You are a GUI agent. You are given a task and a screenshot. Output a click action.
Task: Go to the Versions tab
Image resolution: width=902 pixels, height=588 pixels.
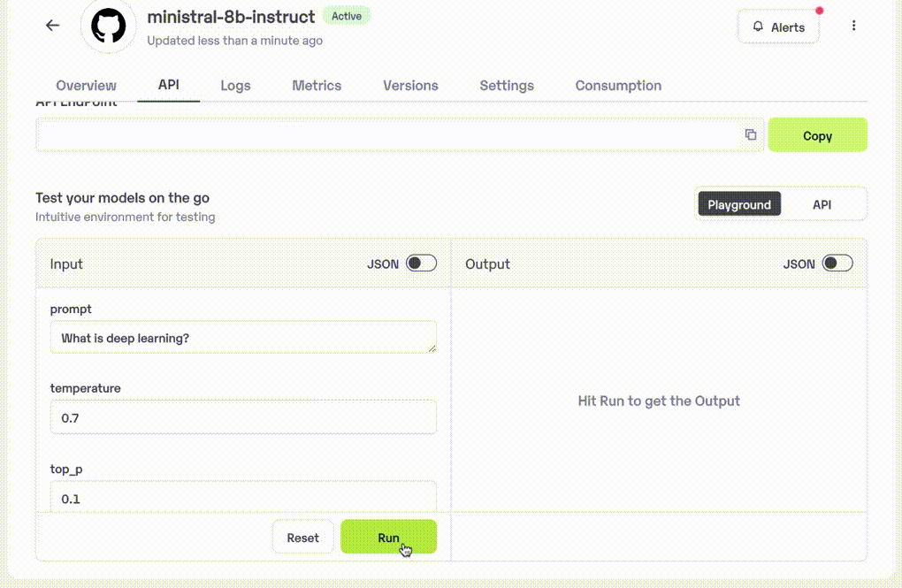pos(410,85)
